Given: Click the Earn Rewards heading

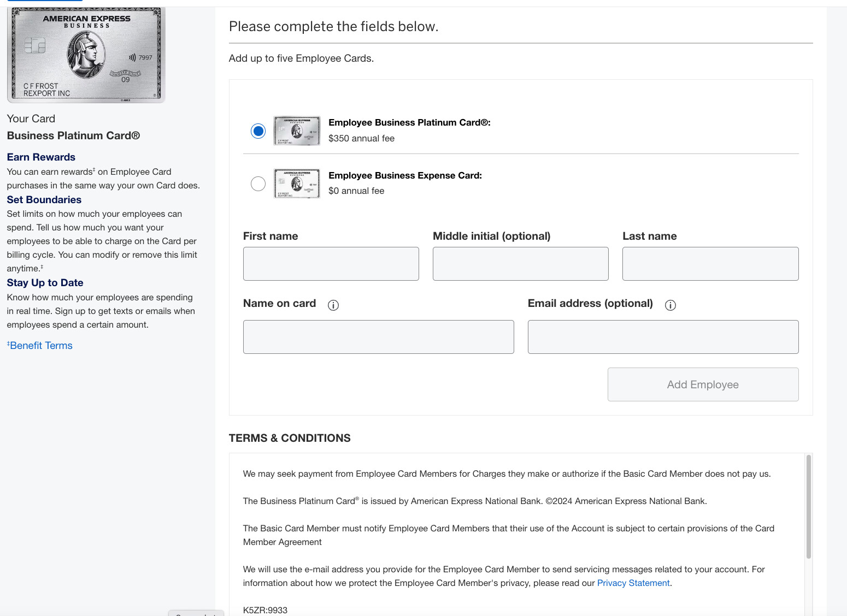Looking at the screenshot, I should (x=41, y=157).
